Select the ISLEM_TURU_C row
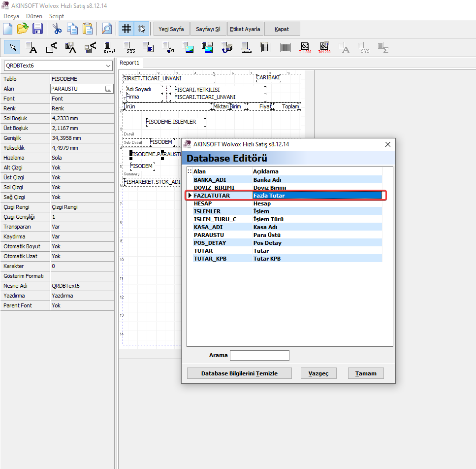 [x=287, y=219]
